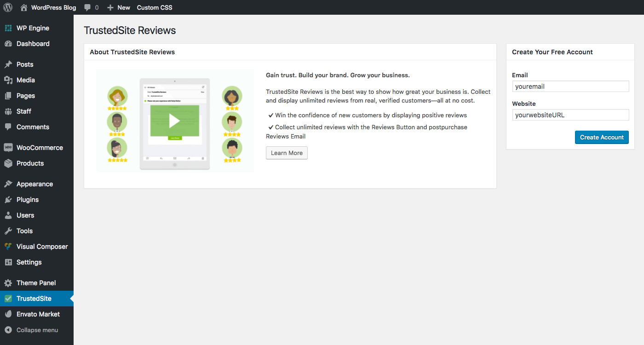This screenshot has height=345, width=644.
Task: Select the TrustedSite menu label
Action: point(34,299)
